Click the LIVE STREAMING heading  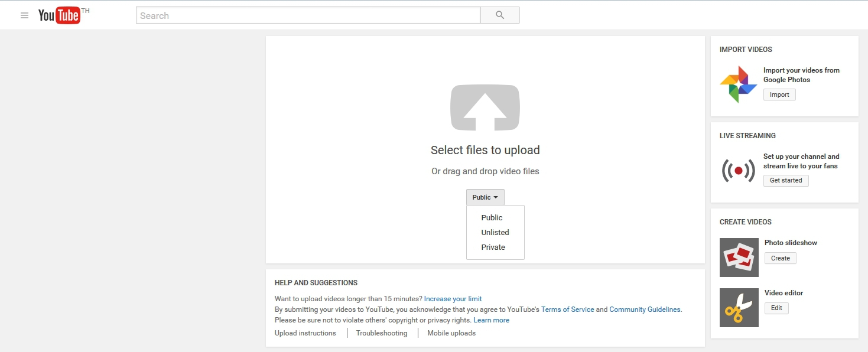point(747,136)
